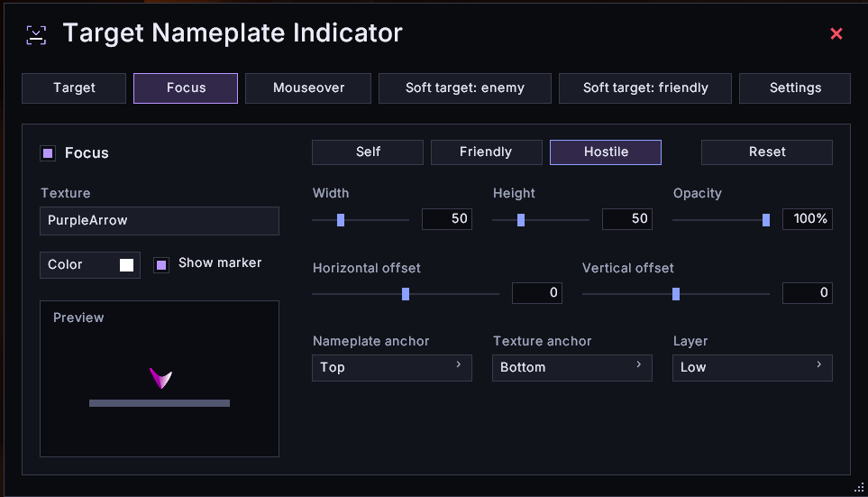Open the Mouseover tab
Viewport: 868px width, 497px height.
pos(308,88)
